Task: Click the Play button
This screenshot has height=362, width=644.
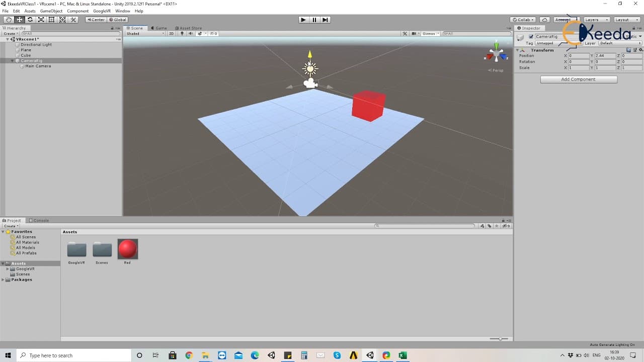Action: (303, 20)
